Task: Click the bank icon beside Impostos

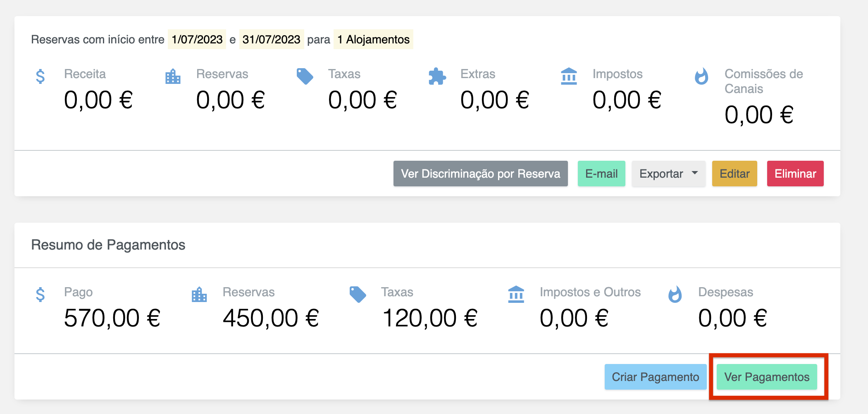Action: click(569, 76)
